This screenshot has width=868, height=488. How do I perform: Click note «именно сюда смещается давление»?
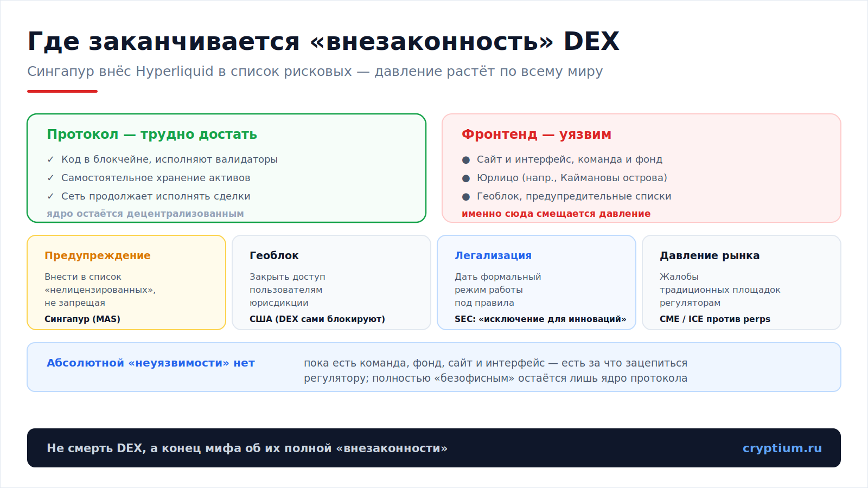point(556,214)
